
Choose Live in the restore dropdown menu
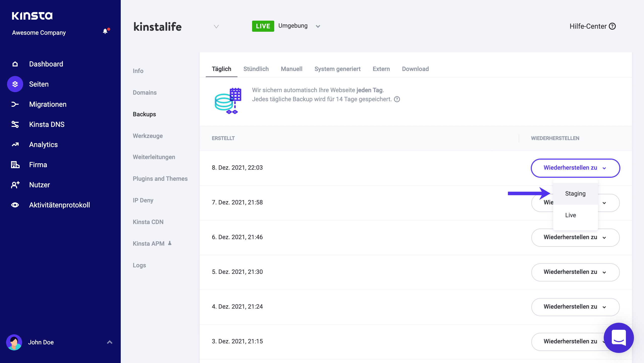tap(570, 215)
